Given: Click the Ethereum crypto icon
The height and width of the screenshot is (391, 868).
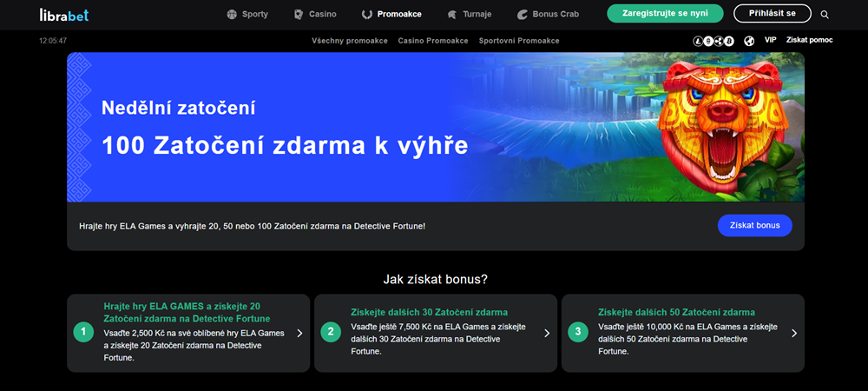Looking at the screenshot, I should 708,41.
